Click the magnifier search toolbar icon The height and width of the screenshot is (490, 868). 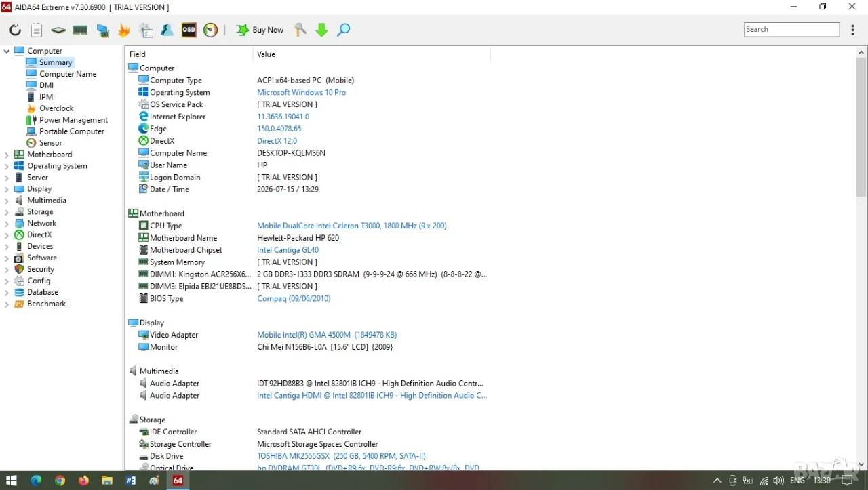(344, 30)
